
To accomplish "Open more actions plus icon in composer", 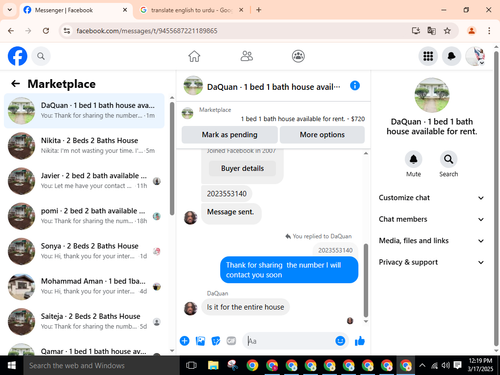I will pyautogui.click(x=185, y=341).
